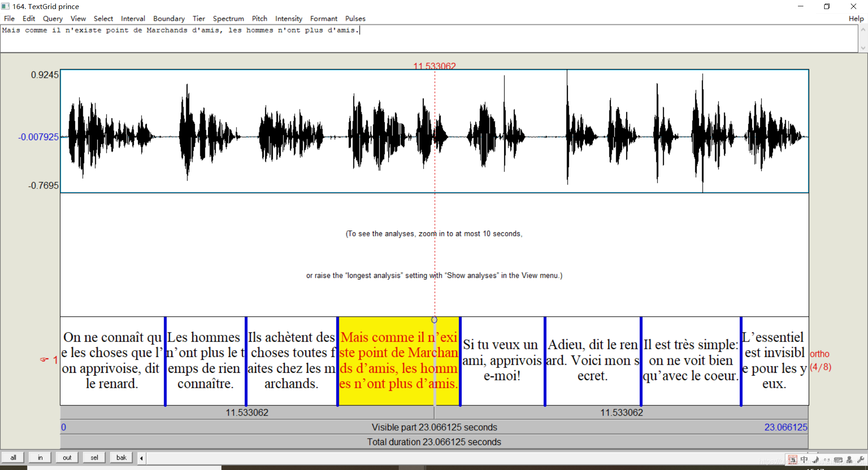868x470 pixels.
Task: Select highlighted interval 'Mais comme il n'existe'
Action: point(398,361)
